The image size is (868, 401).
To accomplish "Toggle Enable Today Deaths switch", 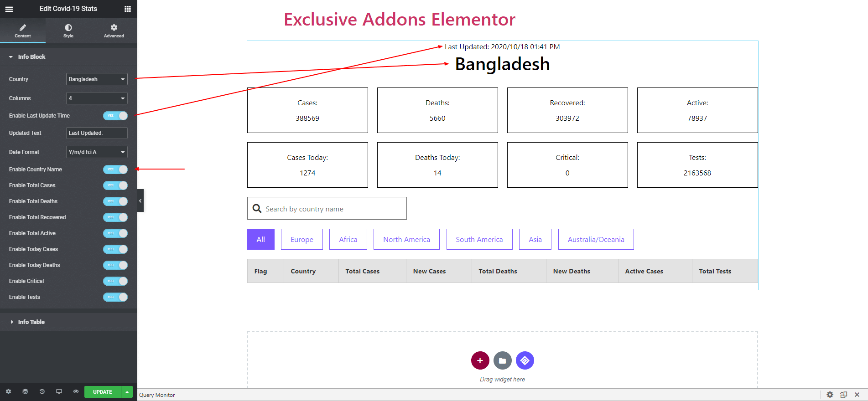I will pos(115,265).
